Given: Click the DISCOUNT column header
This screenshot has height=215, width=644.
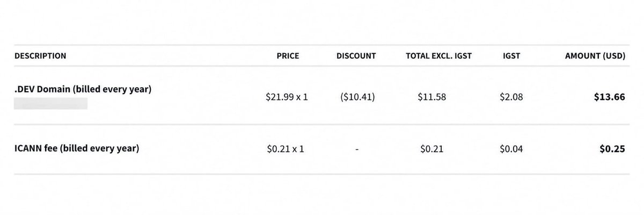Looking at the screenshot, I should (x=356, y=56).
